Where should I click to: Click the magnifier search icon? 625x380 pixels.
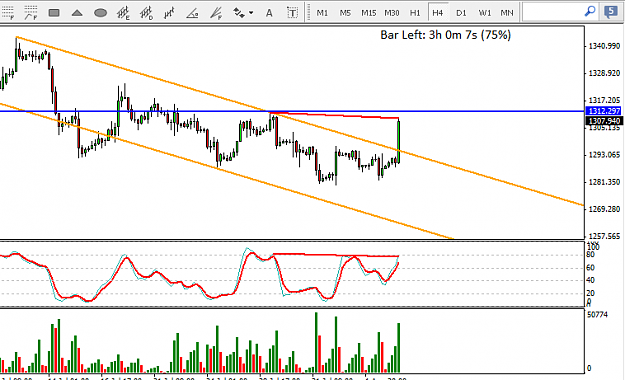point(590,12)
